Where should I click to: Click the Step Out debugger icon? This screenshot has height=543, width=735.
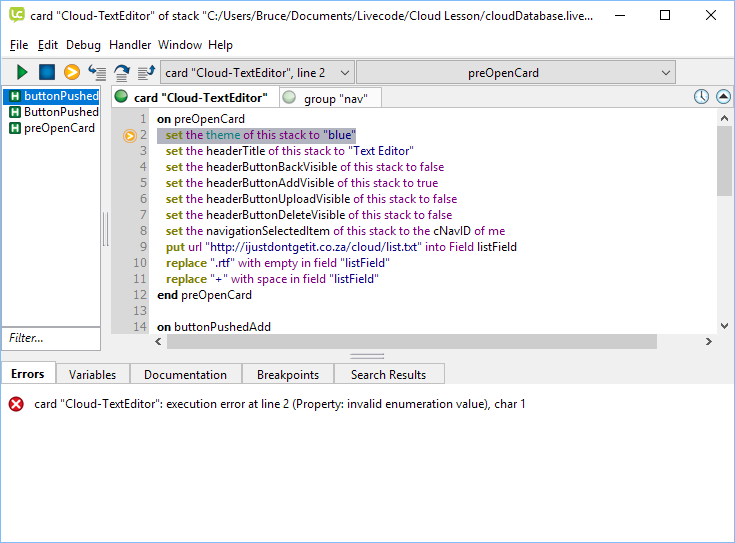click(146, 72)
